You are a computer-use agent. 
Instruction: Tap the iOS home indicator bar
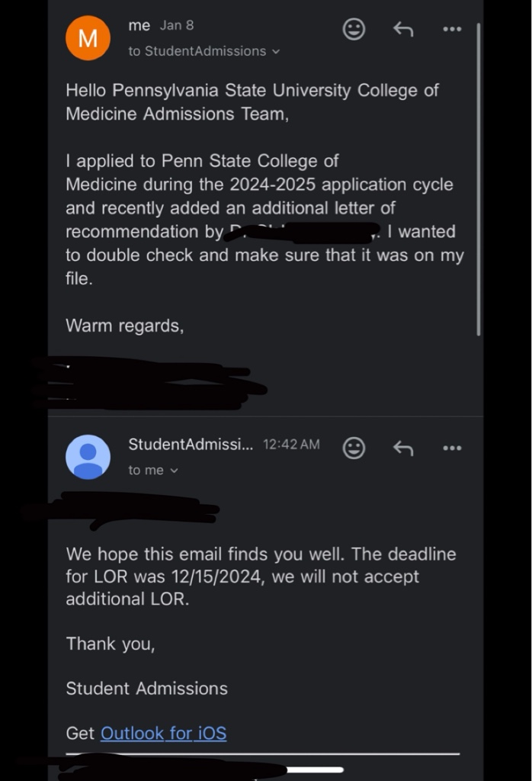pyautogui.click(x=316, y=770)
